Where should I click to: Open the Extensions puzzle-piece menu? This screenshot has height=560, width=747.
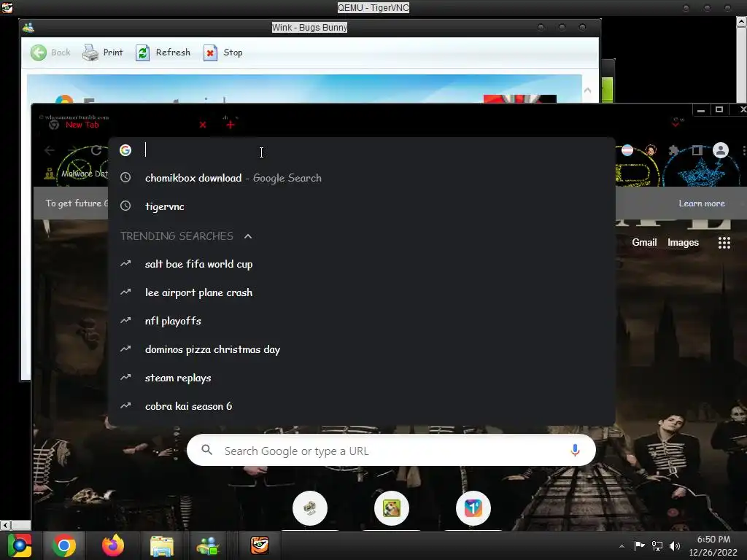pos(673,150)
